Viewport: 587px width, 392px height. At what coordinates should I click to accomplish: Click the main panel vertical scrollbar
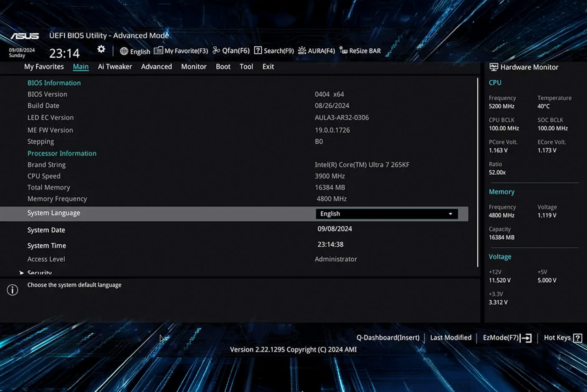478,172
